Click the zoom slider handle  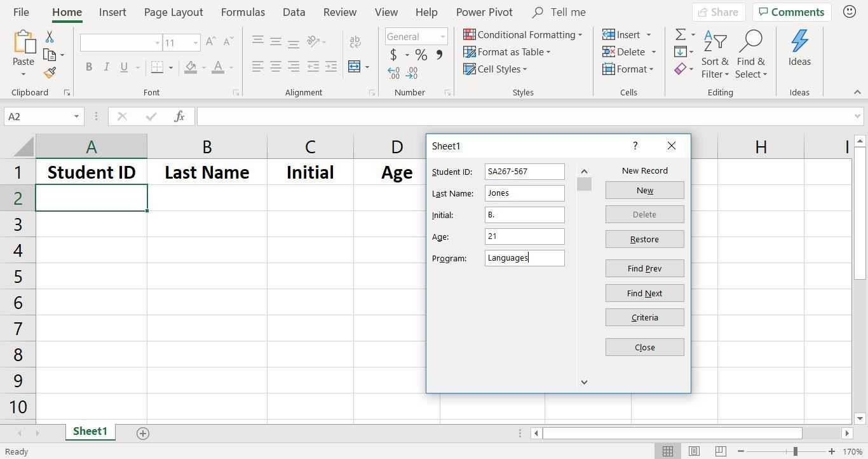(x=795, y=451)
